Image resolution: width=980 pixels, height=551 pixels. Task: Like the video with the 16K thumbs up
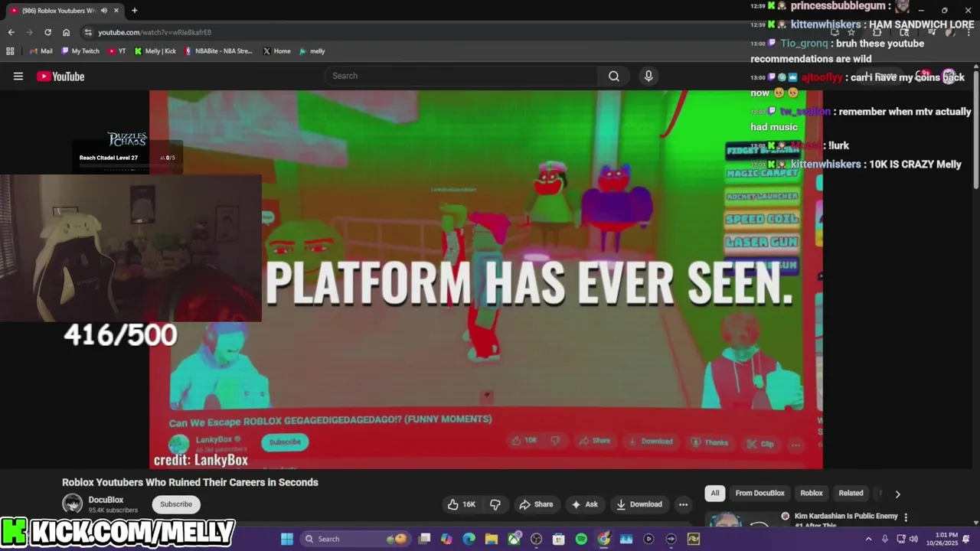pos(461,504)
